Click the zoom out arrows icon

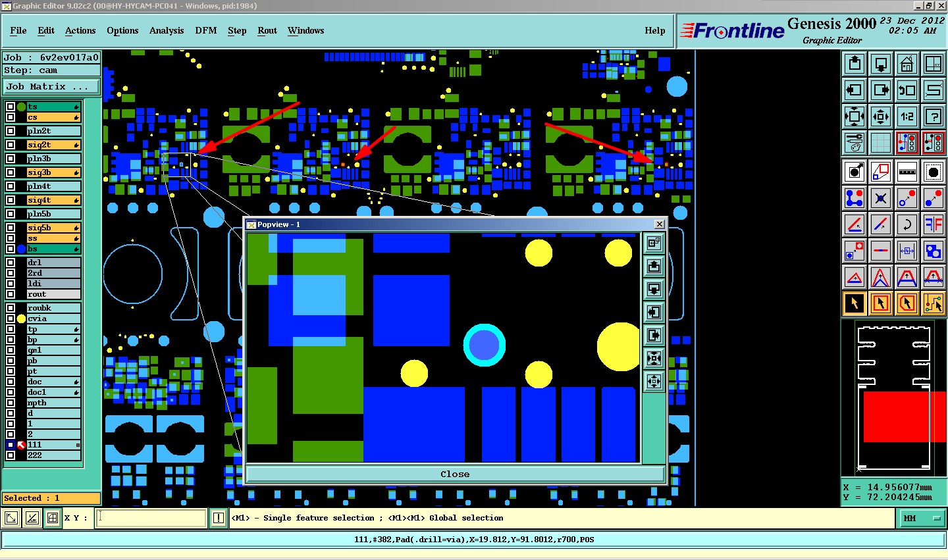click(x=881, y=116)
